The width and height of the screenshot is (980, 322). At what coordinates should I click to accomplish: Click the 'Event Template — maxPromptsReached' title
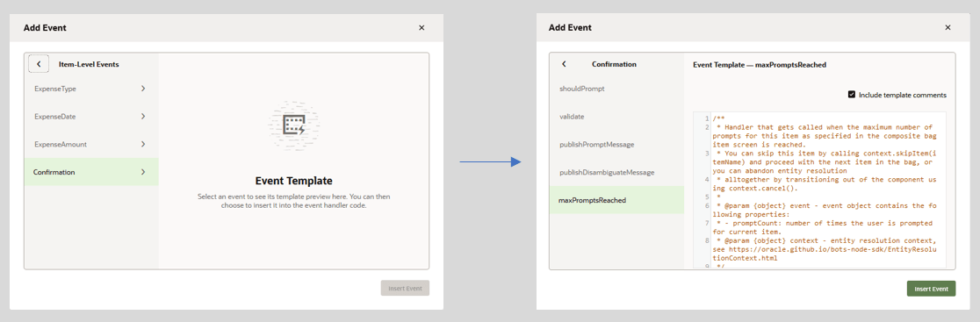[760, 64]
